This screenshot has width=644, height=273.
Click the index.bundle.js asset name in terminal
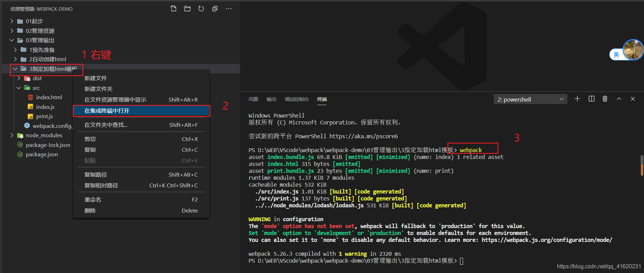[290, 157]
